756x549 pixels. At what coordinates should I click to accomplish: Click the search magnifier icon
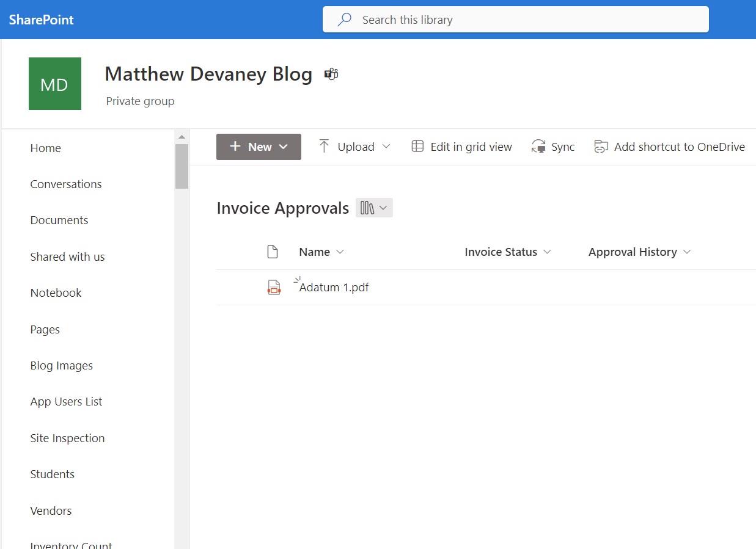tap(343, 19)
